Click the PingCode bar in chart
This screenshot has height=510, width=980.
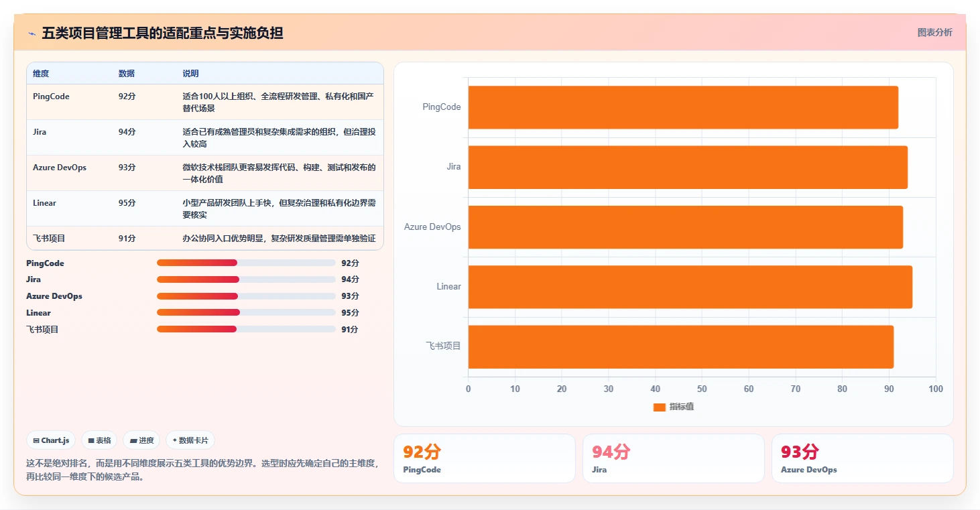pyautogui.click(x=683, y=107)
